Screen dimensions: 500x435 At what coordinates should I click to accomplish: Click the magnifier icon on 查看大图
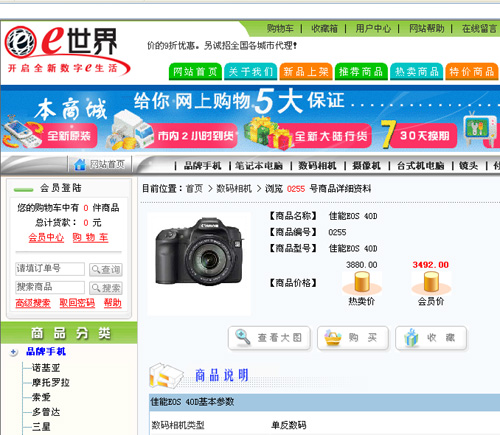(x=242, y=337)
